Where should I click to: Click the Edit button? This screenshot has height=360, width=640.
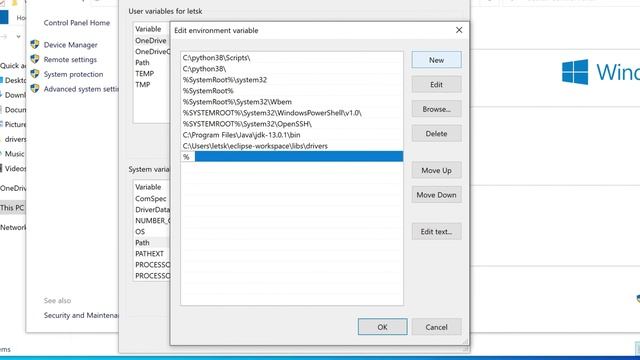click(x=436, y=84)
